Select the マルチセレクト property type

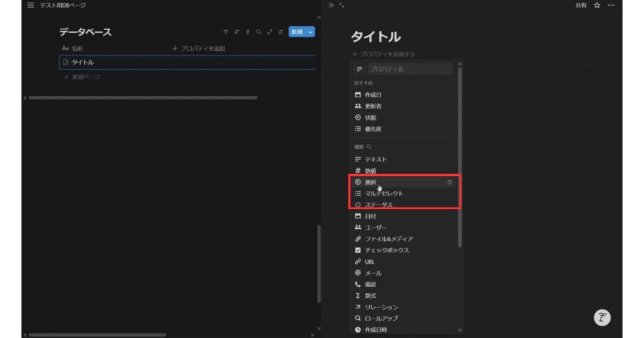(384, 194)
